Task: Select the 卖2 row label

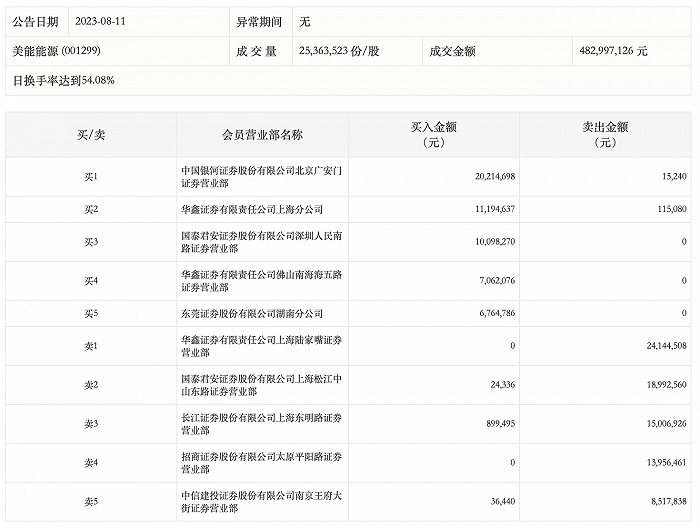Action: pos(91,385)
